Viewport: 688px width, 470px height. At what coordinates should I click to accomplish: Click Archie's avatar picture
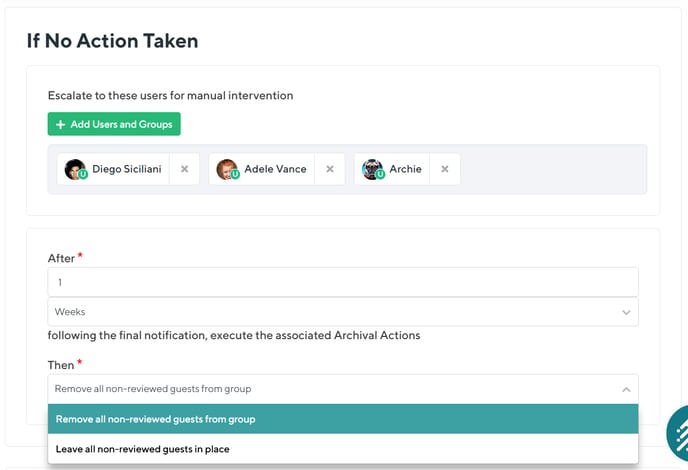pos(372,169)
